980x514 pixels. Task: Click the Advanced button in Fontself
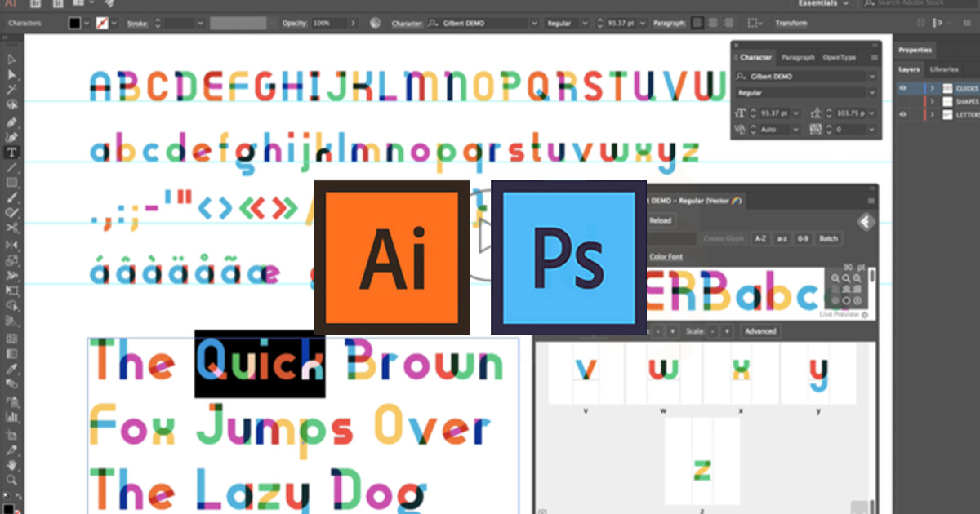tap(760, 331)
